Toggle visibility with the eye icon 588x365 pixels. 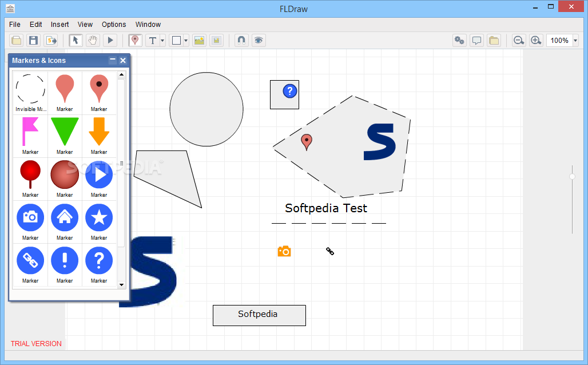259,40
